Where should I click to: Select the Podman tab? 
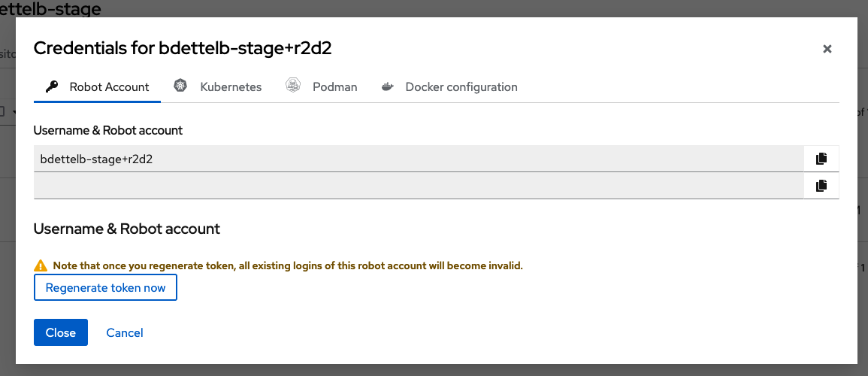pos(334,86)
